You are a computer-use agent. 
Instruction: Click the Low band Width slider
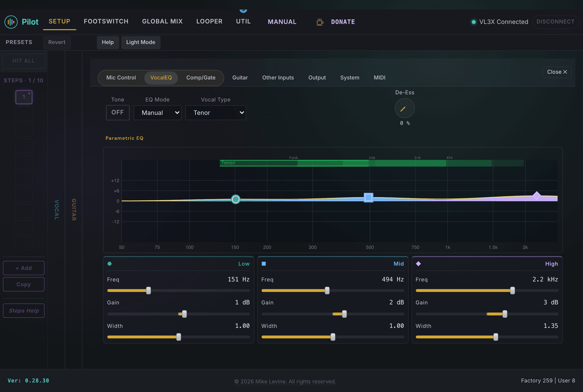point(179,337)
